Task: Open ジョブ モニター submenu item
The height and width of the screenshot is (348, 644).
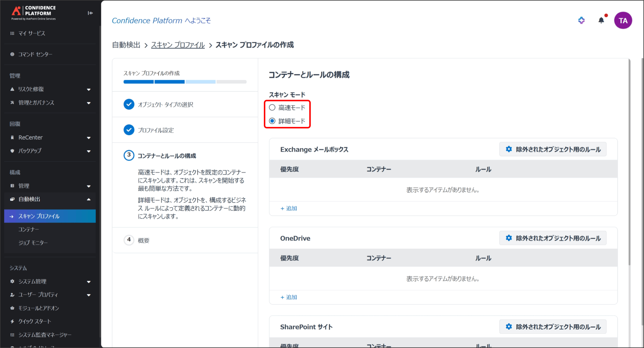Action: click(33, 243)
